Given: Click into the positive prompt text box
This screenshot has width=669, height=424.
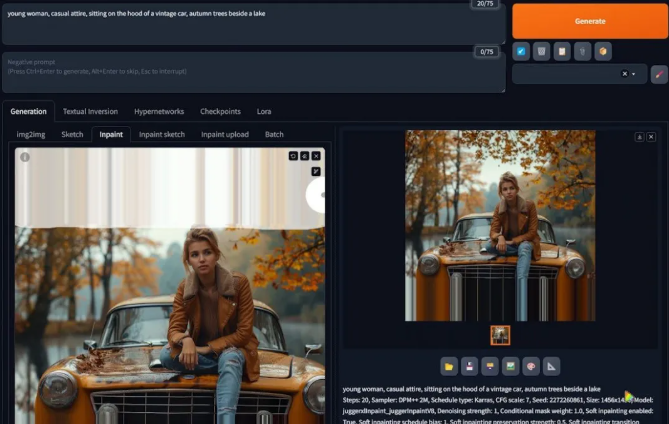Looking at the screenshot, I should 253,24.
